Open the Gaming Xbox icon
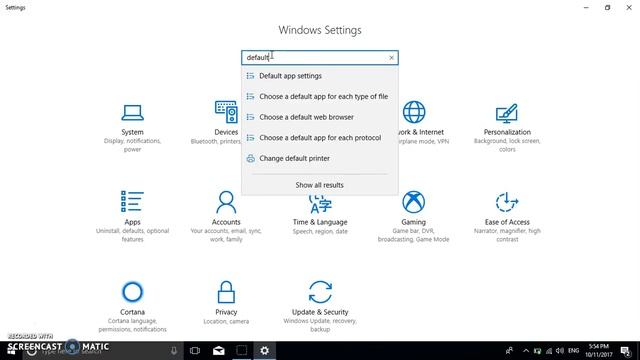This screenshot has width=640, height=360. coord(413,202)
